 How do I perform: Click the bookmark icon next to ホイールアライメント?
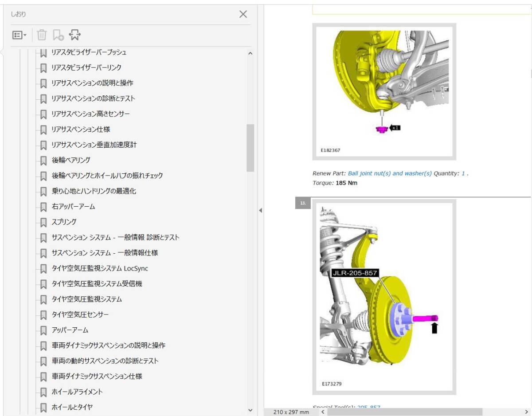(x=43, y=392)
